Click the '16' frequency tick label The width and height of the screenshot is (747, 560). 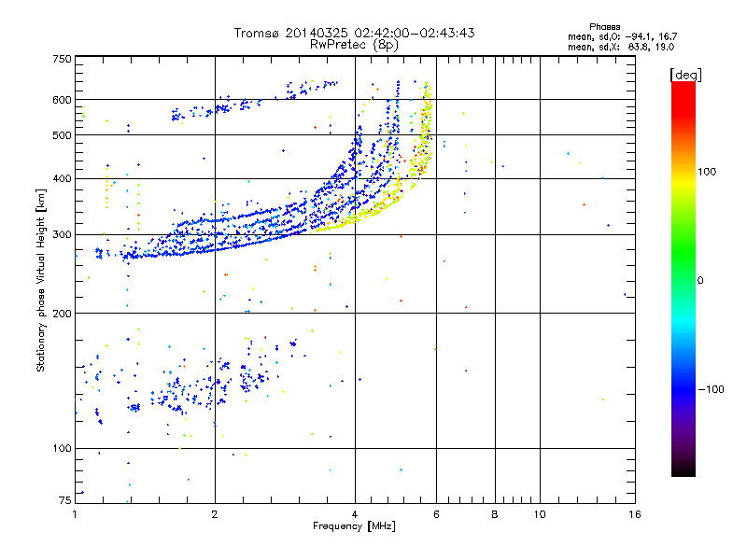[635, 514]
